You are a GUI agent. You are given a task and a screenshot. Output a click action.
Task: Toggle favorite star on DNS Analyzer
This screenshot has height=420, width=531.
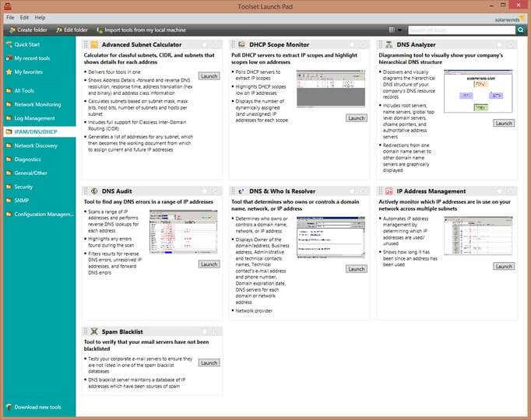500,44
